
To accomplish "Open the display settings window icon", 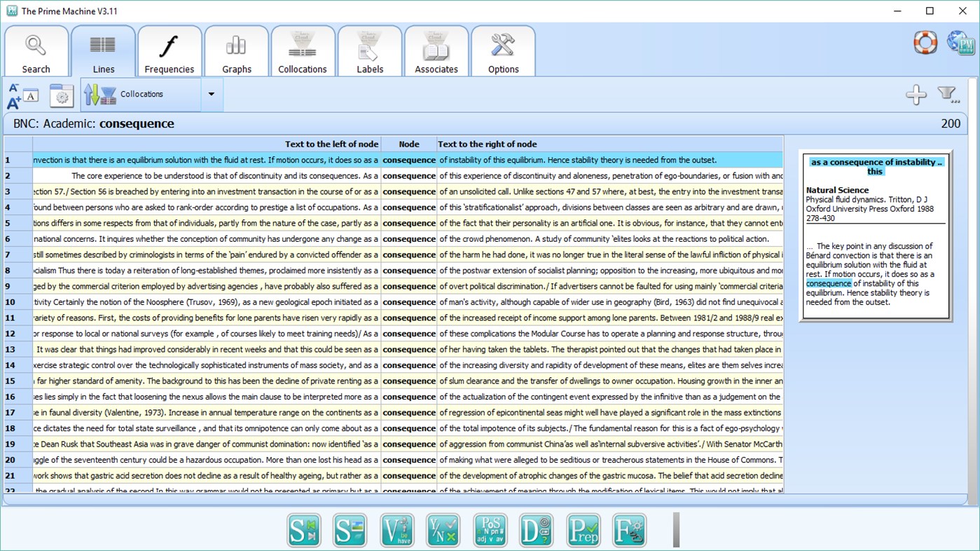I will 62,95.
